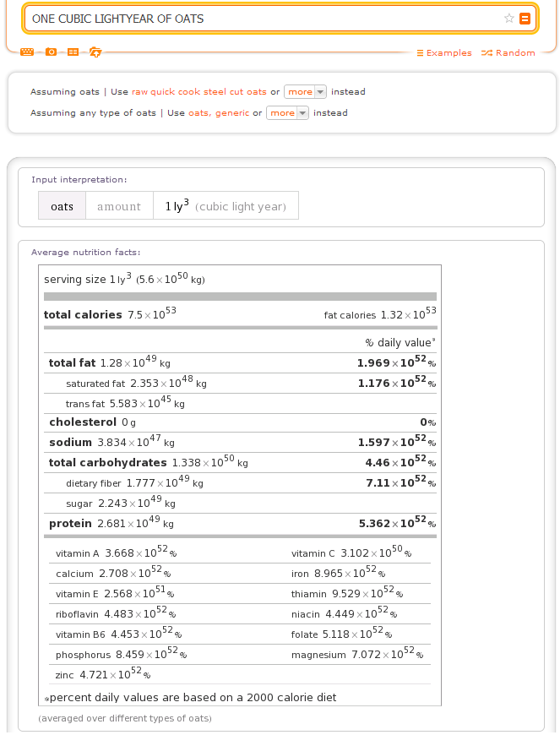Click the 'oats' cell in input interpretation
Viewport: 560px width, 735px height.
coord(62,205)
